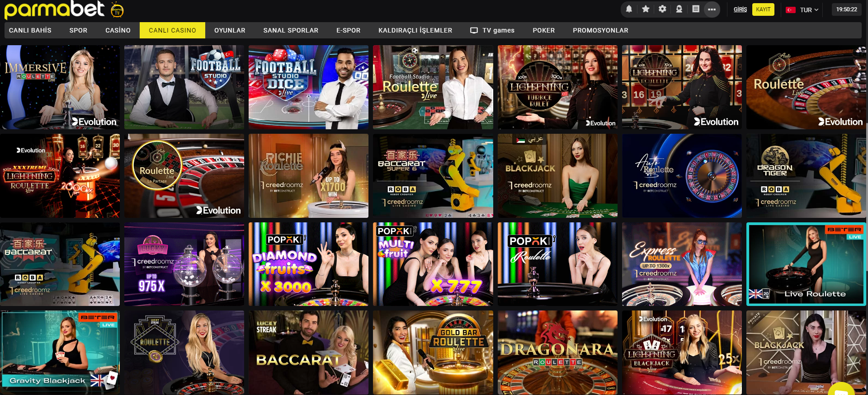The height and width of the screenshot is (395, 868).
Task: Open BETER Live Roulette game
Action: 806,264
